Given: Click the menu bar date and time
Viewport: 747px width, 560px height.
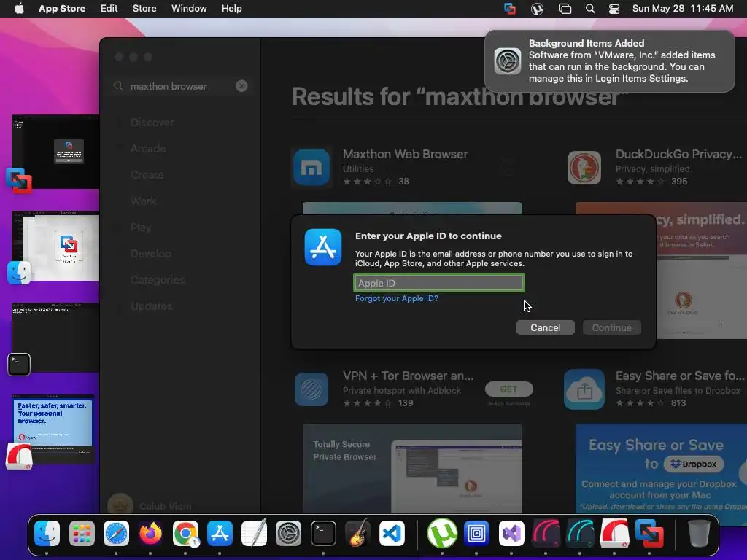Looking at the screenshot, I should click(x=683, y=9).
